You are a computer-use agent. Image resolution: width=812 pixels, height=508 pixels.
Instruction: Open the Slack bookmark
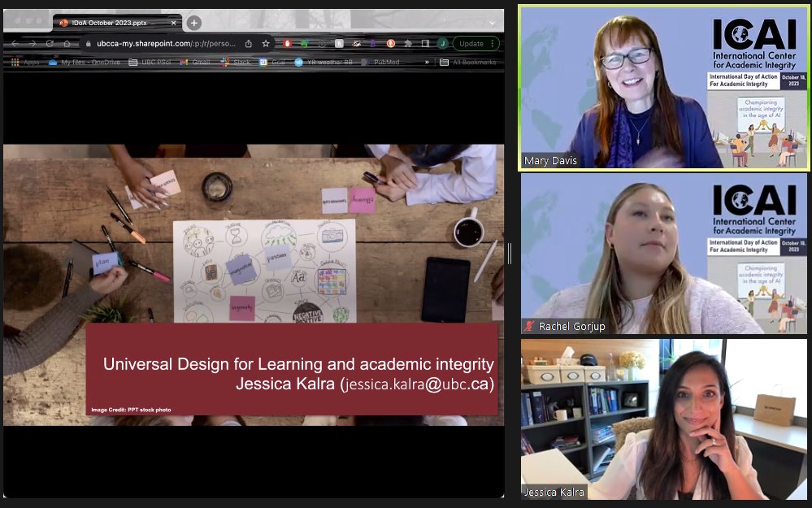236,62
